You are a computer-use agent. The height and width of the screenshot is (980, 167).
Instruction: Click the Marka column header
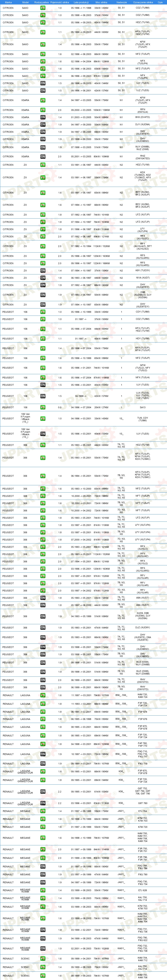8,2
